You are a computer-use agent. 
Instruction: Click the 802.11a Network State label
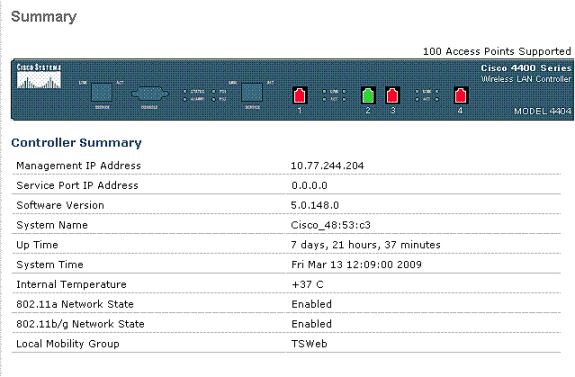point(75,304)
